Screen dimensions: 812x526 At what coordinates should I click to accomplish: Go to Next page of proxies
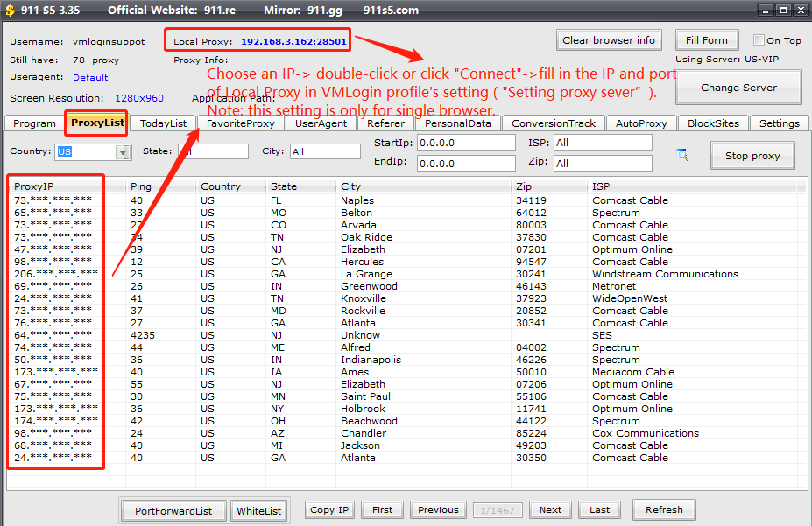point(550,509)
